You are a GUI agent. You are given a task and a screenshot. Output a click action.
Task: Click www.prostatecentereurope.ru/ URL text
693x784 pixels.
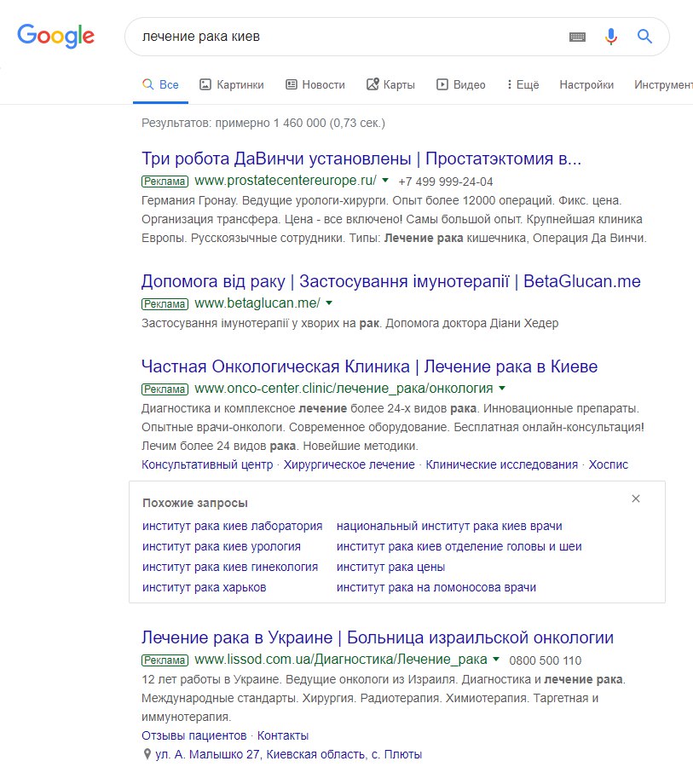tap(286, 180)
